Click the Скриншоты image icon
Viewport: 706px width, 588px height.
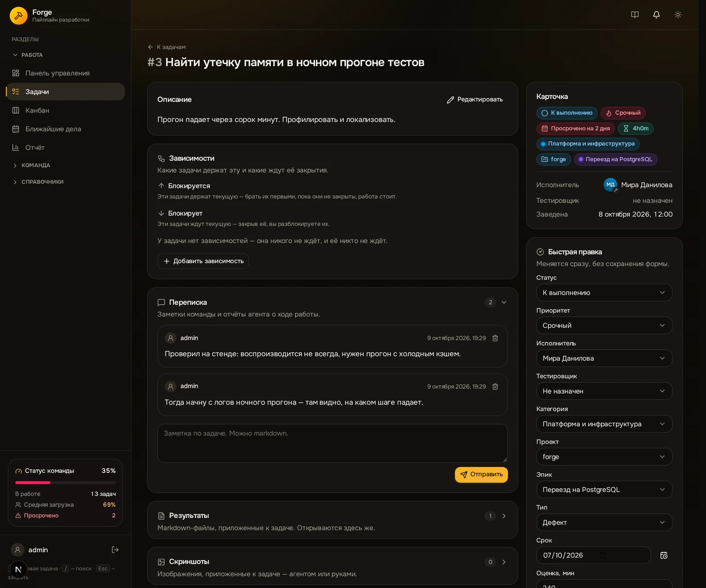pos(161,562)
